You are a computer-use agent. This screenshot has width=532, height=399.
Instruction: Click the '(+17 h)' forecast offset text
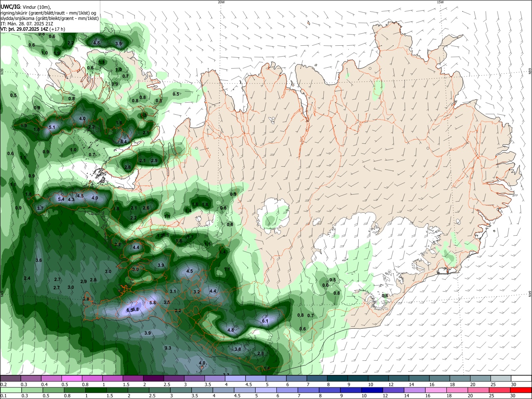pos(57,29)
